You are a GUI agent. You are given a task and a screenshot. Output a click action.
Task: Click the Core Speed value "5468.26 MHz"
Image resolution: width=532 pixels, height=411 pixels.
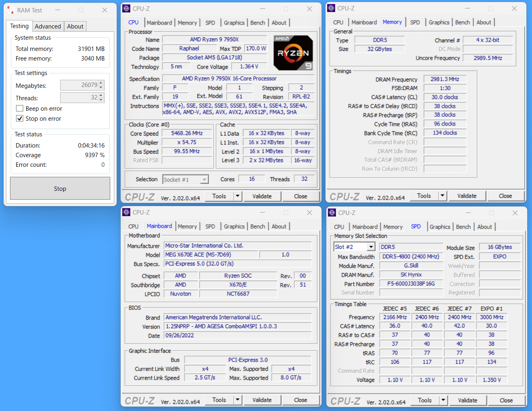coord(187,133)
